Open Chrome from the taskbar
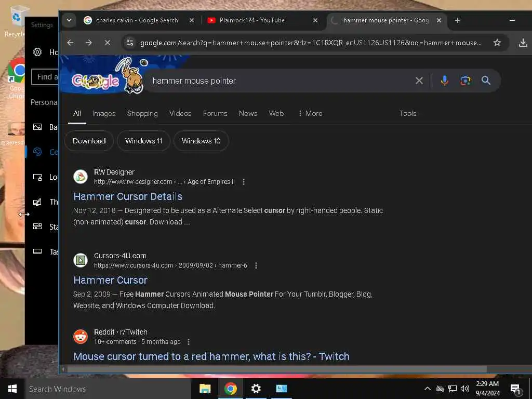The width and height of the screenshot is (532, 399). coord(230,389)
